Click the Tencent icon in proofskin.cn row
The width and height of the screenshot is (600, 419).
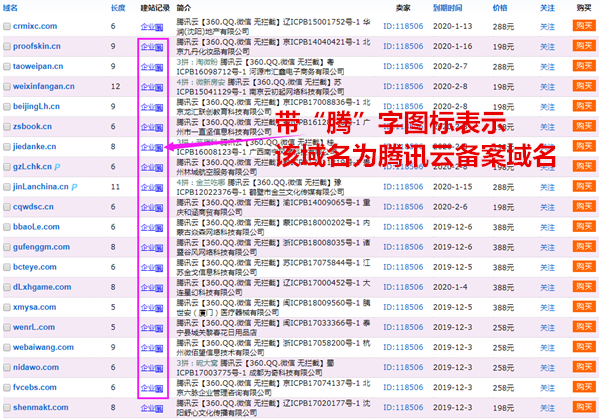pos(159,47)
